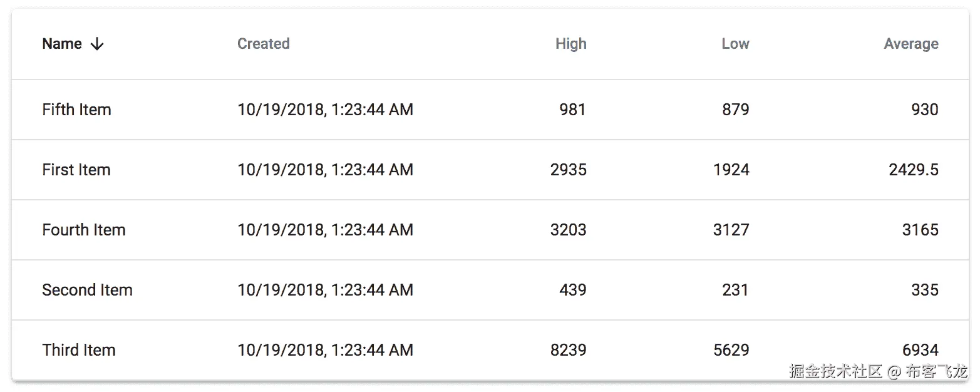This screenshot has width=980, height=392.
Task: Click High value 2935 for First Item
Action: coord(568,170)
